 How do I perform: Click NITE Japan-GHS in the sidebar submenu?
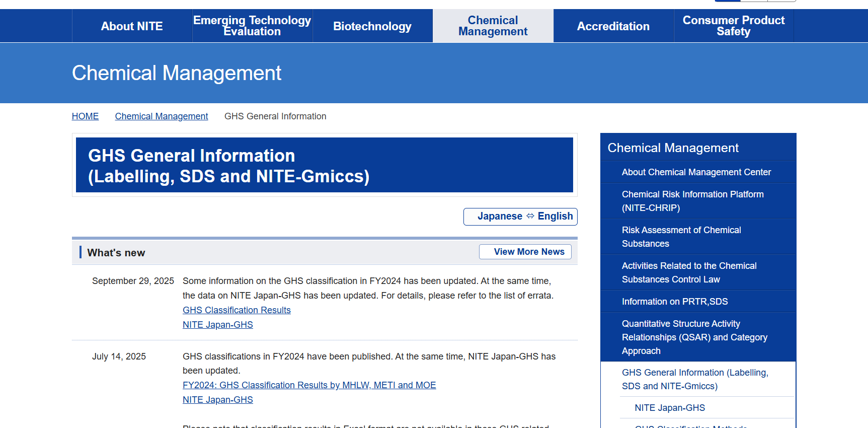(x=670, y=408)
